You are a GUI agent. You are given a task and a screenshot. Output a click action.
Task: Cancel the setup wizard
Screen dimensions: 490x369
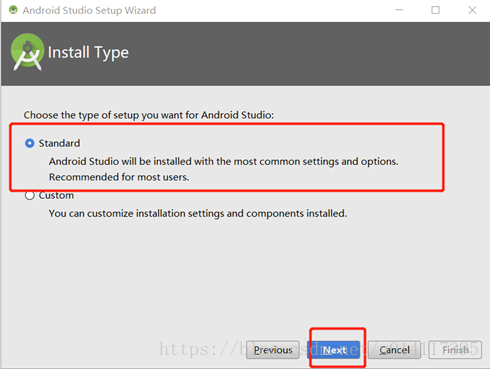click(x=394, y=350)
